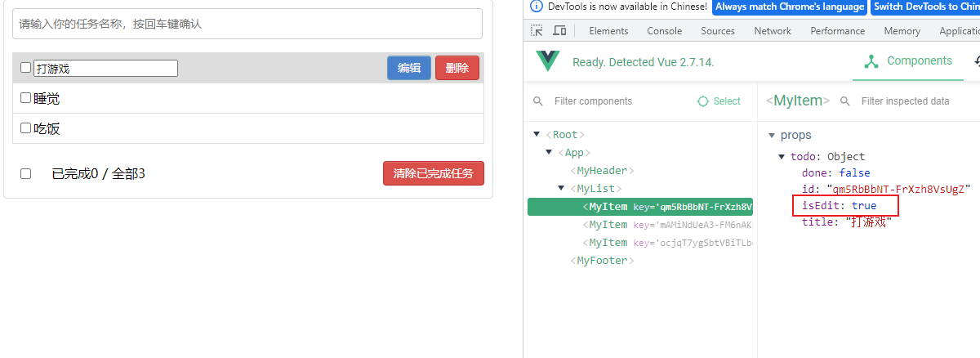Collapse the Root component node
This screenshot has height=358, width=980.
pyautogui.click(x=537, y=135)
